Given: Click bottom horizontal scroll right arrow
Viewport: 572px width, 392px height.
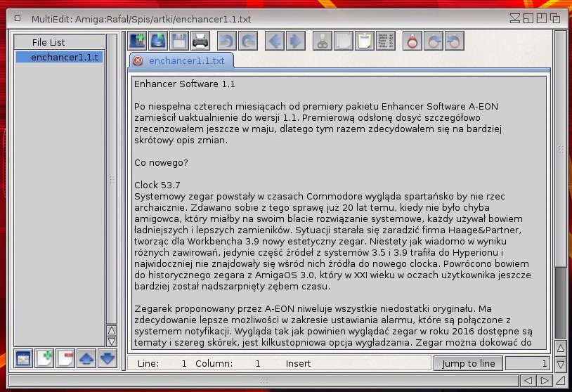Looking at the screenshot, I should 545,381.
